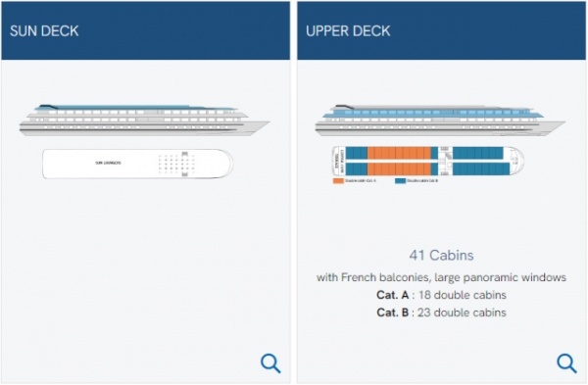Click the blue Cat. B cabins near the bow, lower row
Image resolution: width=588 pixels, height=385 pixels.
481,169
